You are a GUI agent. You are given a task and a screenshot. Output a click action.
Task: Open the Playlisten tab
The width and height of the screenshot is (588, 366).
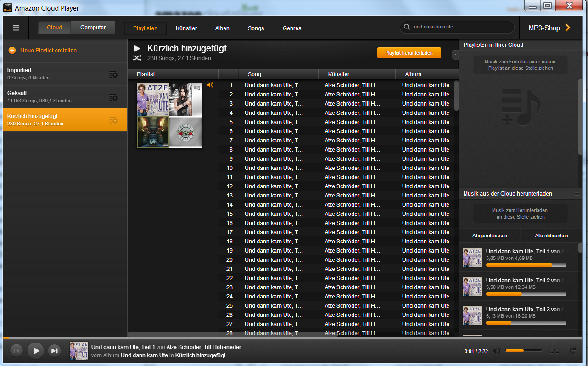(145, 28)
